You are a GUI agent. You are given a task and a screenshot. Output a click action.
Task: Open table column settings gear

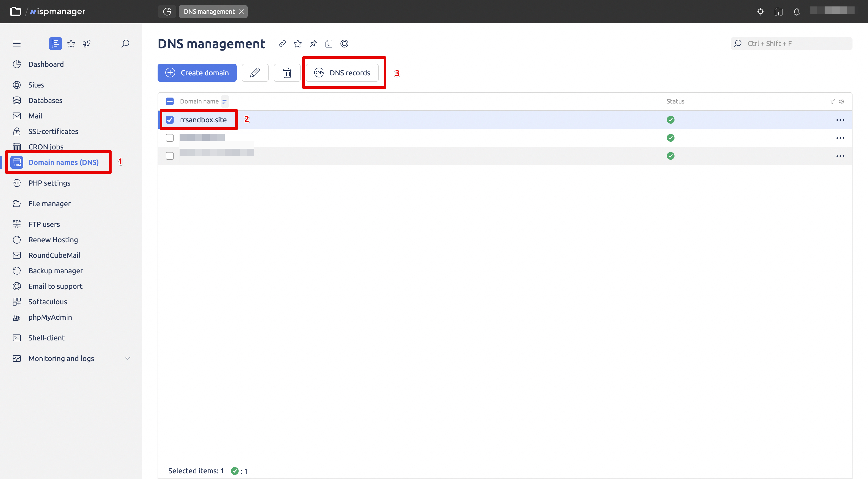click(x=842, y=101)
